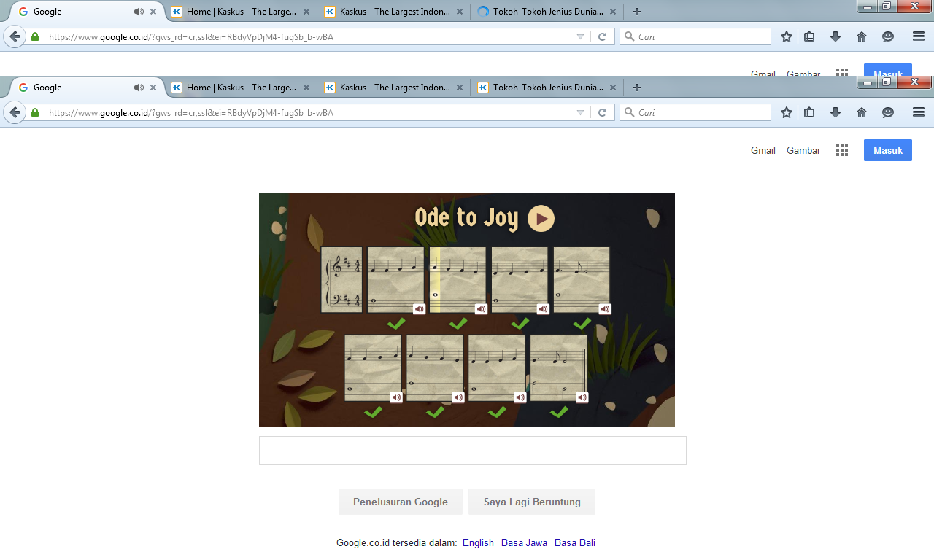Open Downloads arrow in front window toolbar
934x560 pixels.
point(835,112)
